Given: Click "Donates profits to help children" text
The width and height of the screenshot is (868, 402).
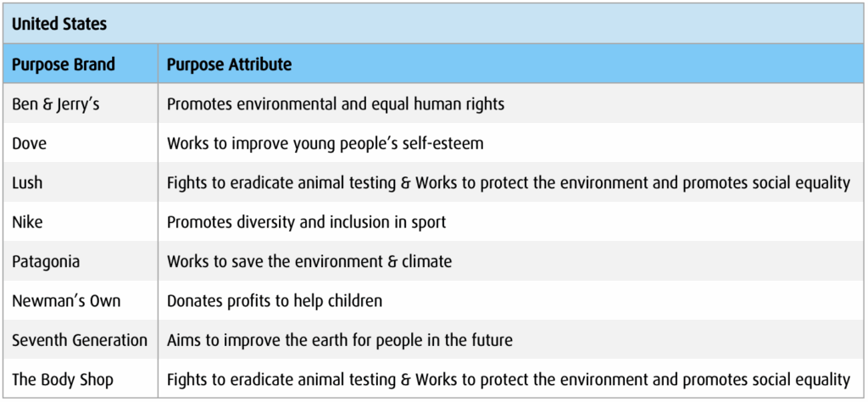Looking at the screenshot, I should pos(275,301).
